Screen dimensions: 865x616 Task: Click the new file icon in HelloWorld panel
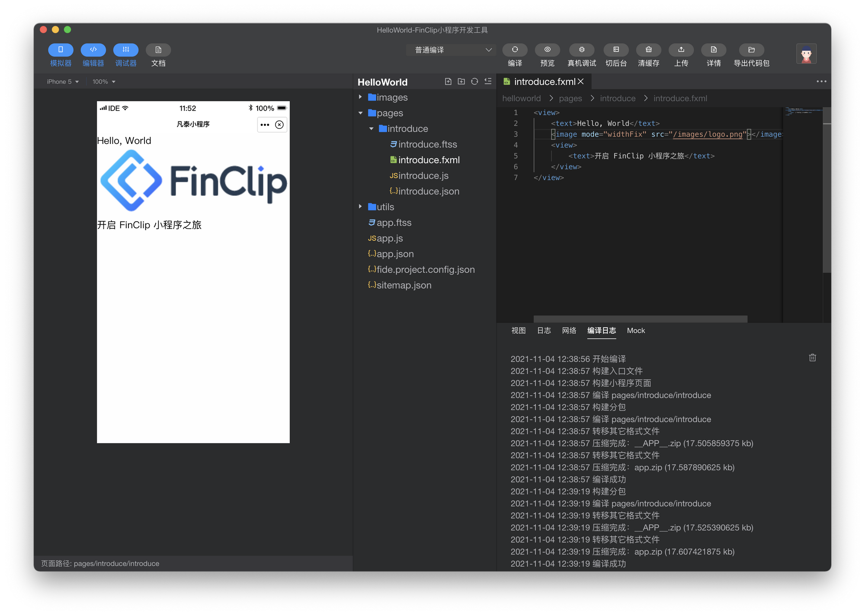448,81
